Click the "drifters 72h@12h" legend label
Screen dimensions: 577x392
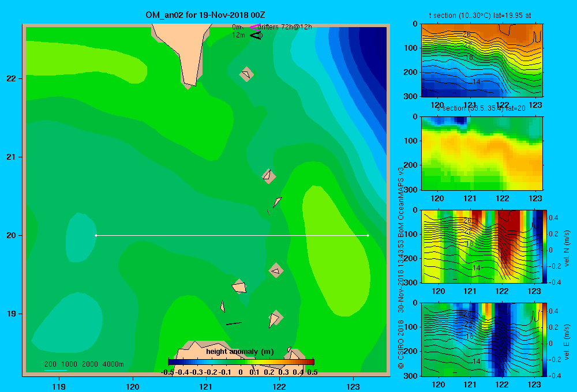[x=285, y=27]
